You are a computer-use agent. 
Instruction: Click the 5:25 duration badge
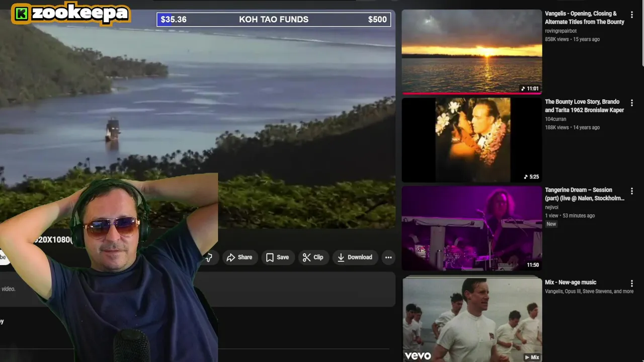pyautogui.click(x=531, y=177)
